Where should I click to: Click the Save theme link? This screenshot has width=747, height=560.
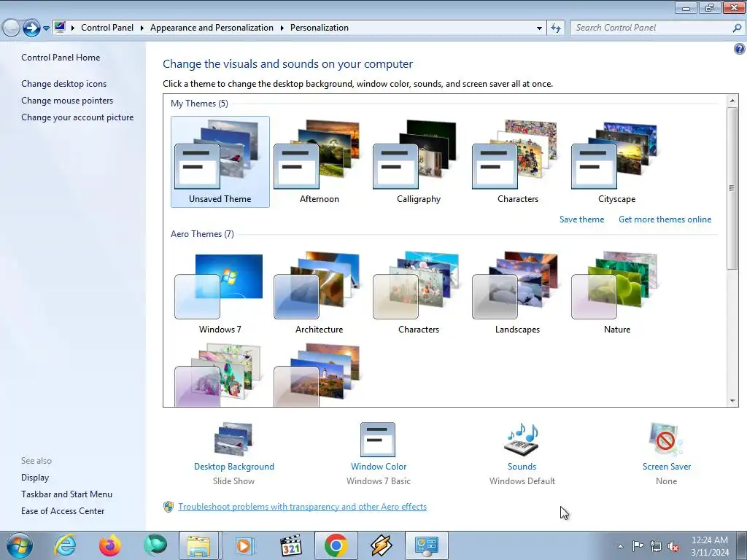(581, 219)
